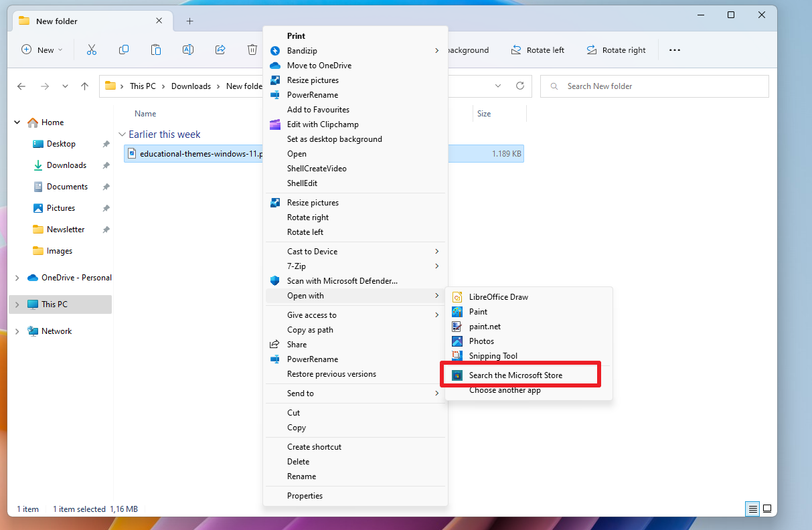Unpin Documents from the sidebar

coord(105,187)
